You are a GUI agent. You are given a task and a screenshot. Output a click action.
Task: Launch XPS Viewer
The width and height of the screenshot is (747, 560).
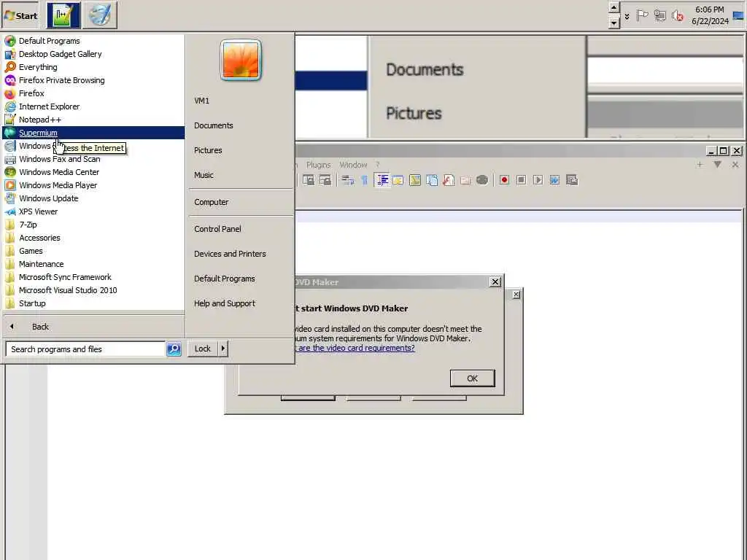38,211
